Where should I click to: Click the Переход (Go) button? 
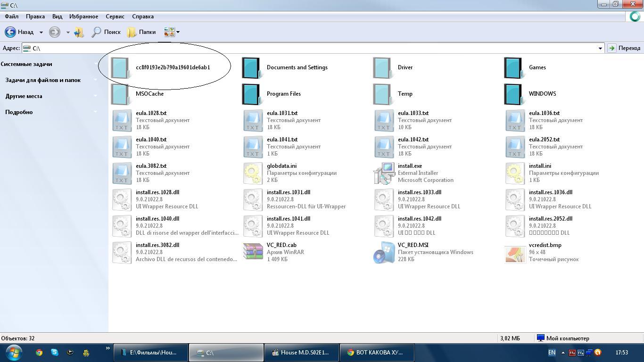(624, 48)
